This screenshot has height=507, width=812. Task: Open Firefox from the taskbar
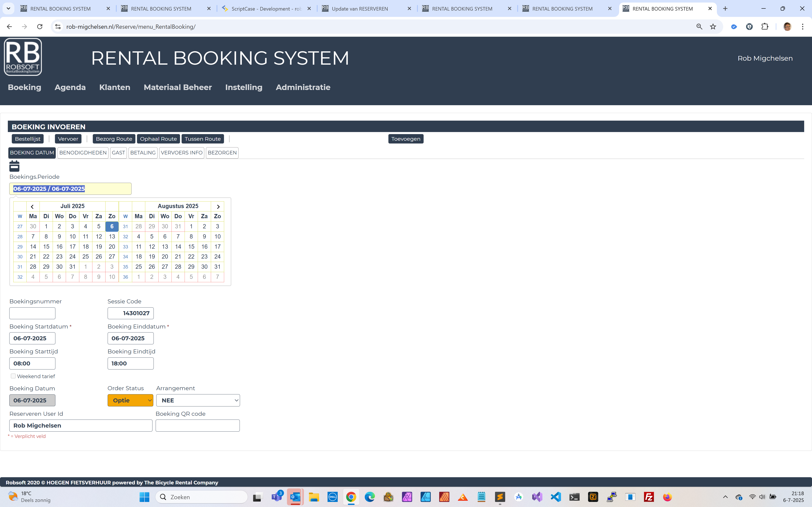(667, 497)
